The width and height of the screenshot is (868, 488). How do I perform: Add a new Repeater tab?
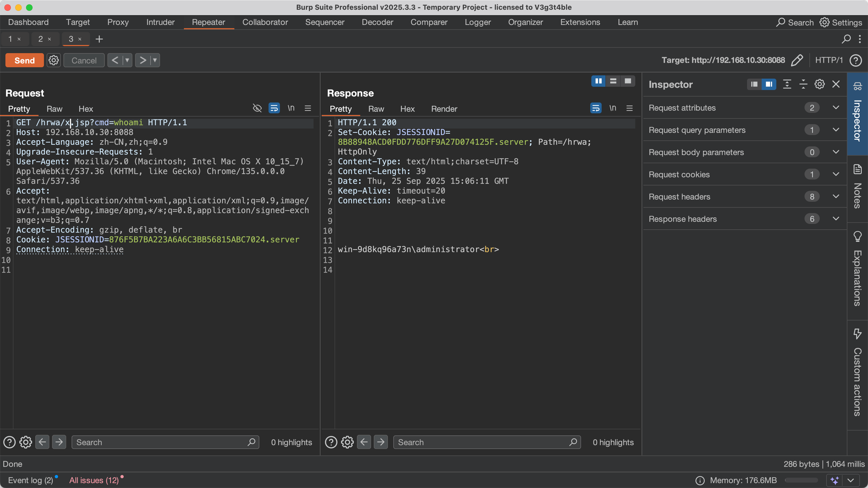click(x=99, y=39)
